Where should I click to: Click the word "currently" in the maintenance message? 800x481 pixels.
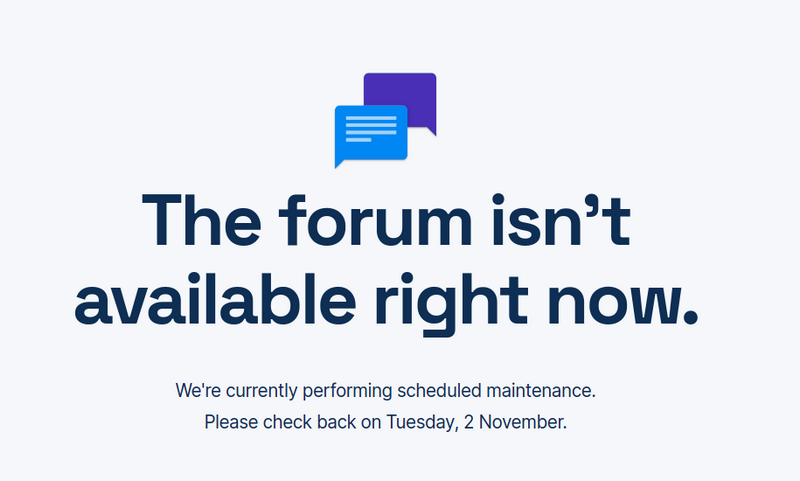[x=261, y=388]
